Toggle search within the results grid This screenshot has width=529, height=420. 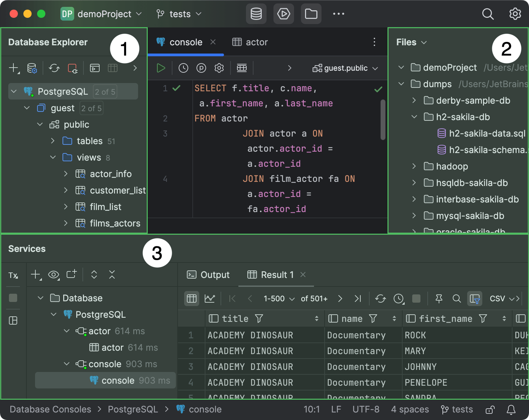(x=457, y=299)
